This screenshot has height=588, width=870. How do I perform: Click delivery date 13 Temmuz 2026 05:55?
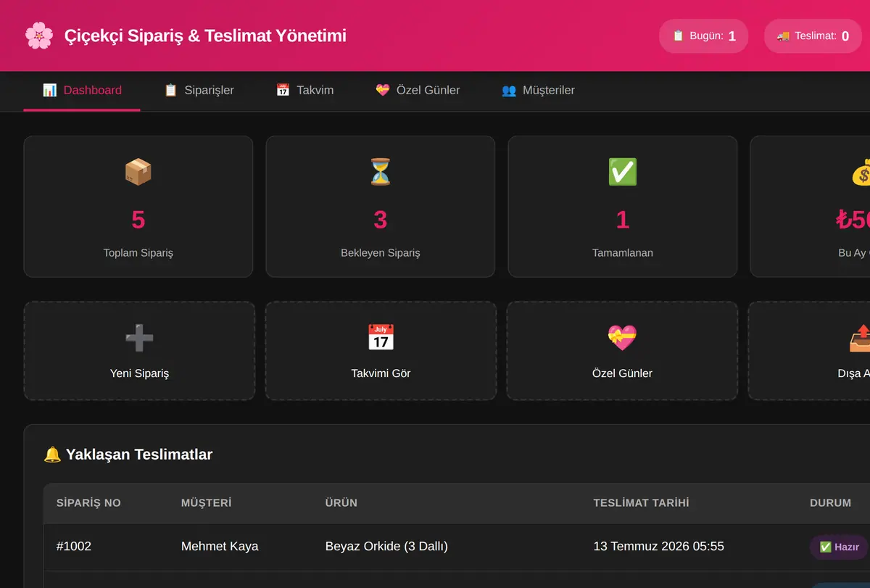[658, 546]
